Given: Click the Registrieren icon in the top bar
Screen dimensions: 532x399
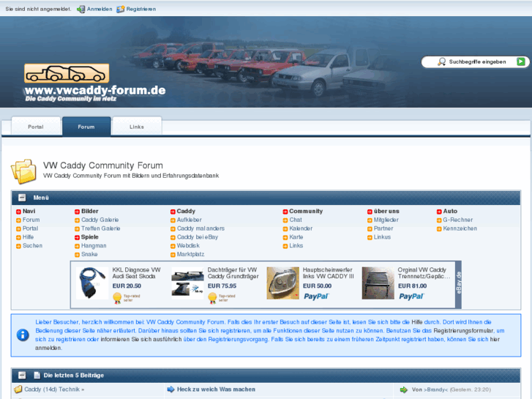Looking at the screenshot, I should click(121, 10).
